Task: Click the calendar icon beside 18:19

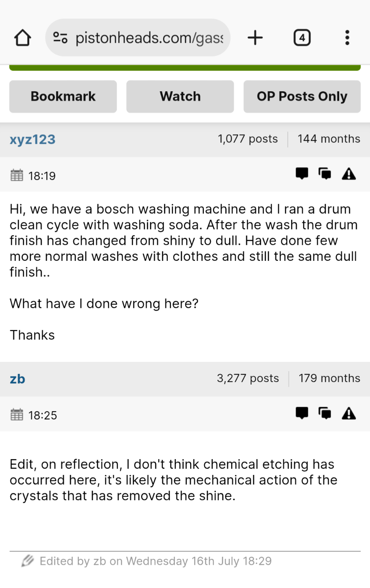Action: [x=16, y=176]
